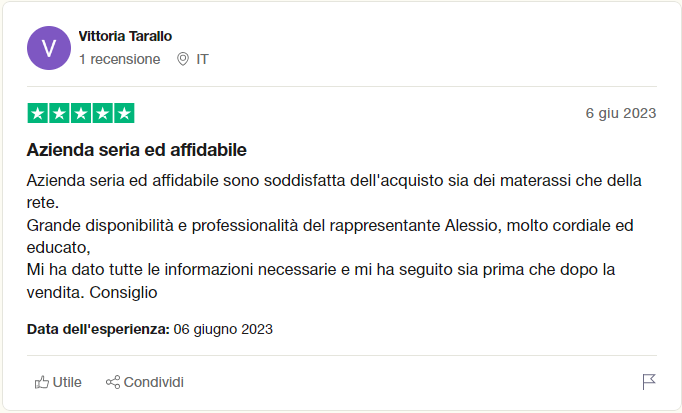682x413 pixels.
Task: Click the location pin icon
Action: coord(183,59)
